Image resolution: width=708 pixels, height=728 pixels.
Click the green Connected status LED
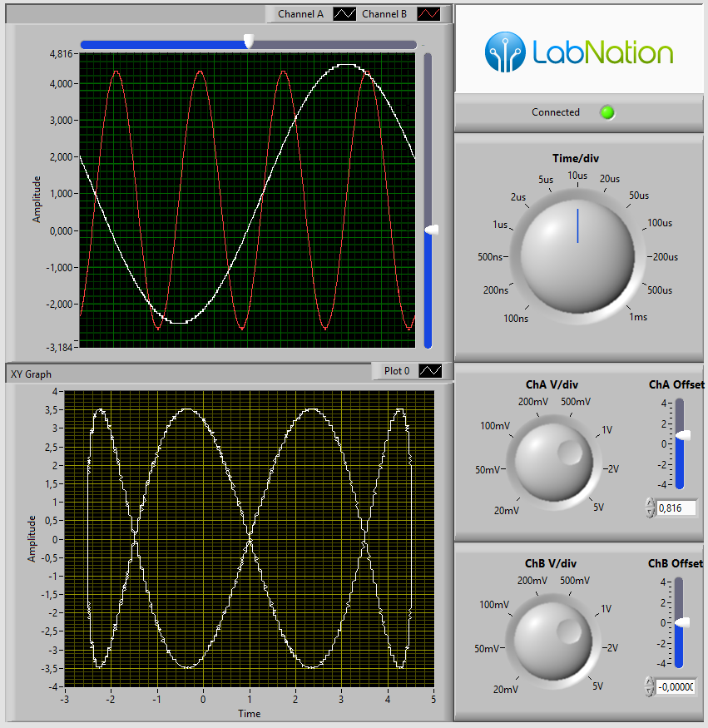pyautogui.click(x=607, y=112)
